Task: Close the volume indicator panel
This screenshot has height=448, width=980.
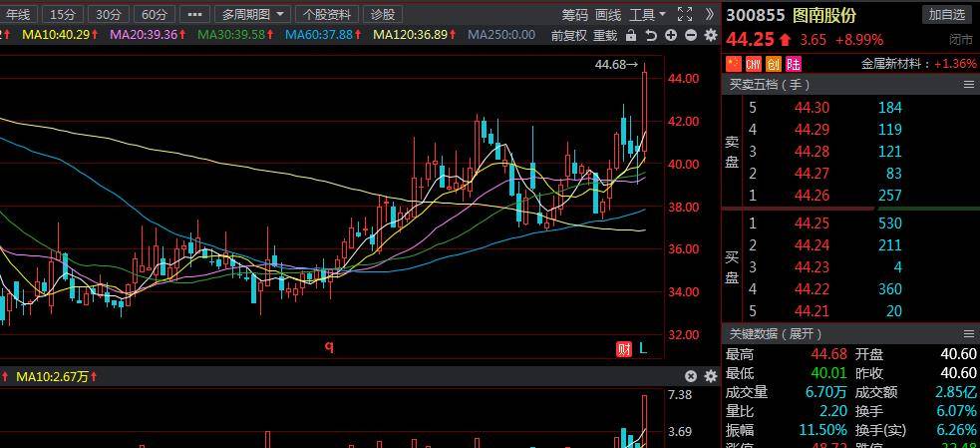Action: pyautogui.click(x=691, y=376)
